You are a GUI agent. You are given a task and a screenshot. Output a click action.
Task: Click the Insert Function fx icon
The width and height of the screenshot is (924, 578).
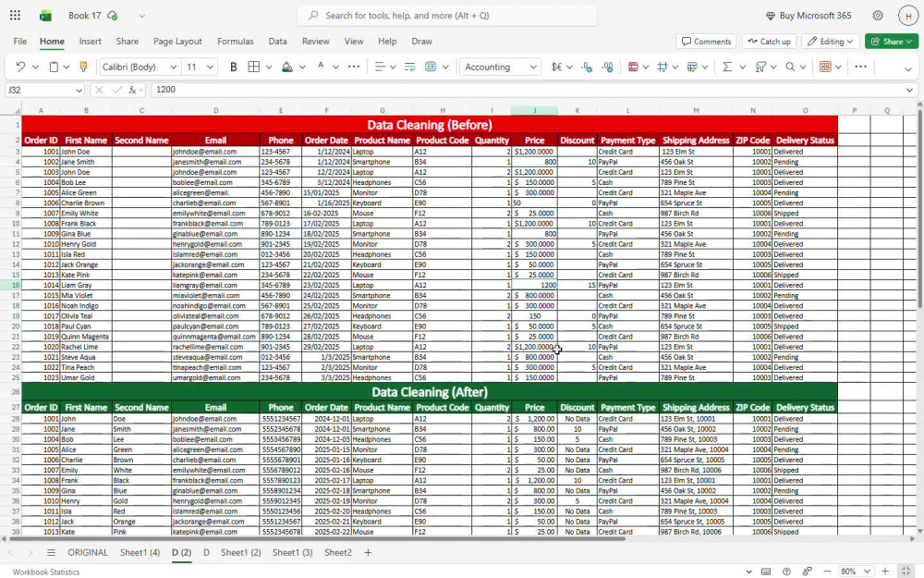click(132, 90)
